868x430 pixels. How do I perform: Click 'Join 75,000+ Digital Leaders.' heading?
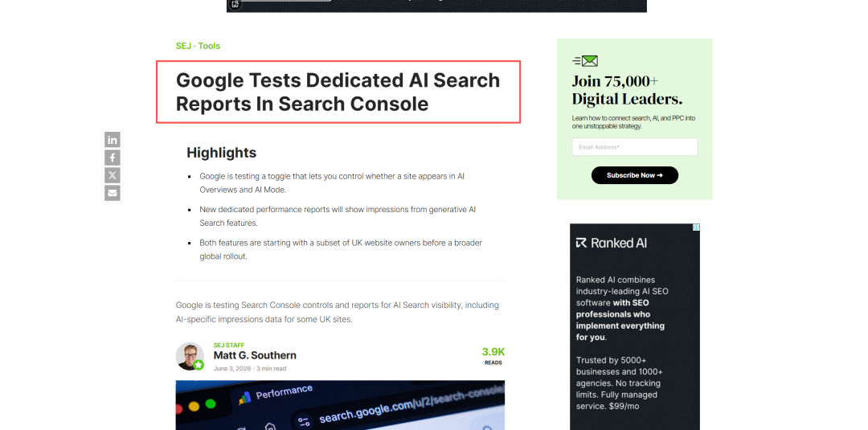click(x=627, y=90)
